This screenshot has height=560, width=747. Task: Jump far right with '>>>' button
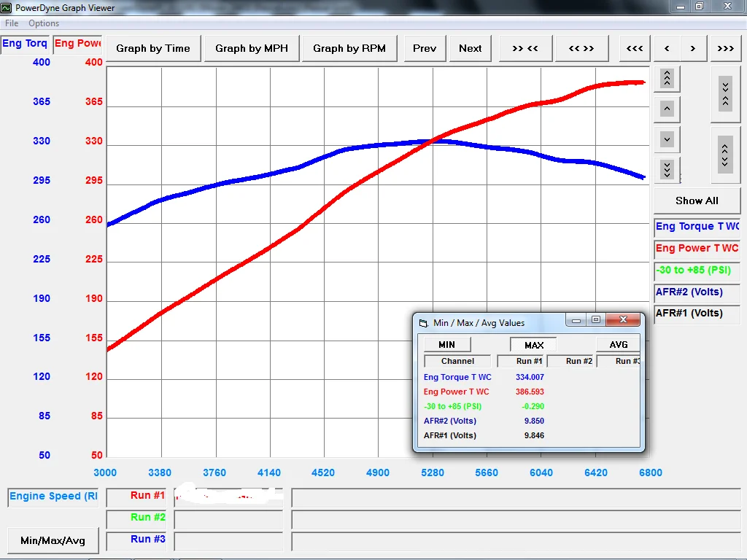(725, 49)
